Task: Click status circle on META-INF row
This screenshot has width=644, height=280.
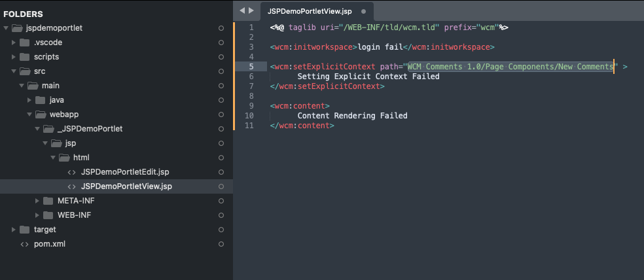Action: [221, 201]
